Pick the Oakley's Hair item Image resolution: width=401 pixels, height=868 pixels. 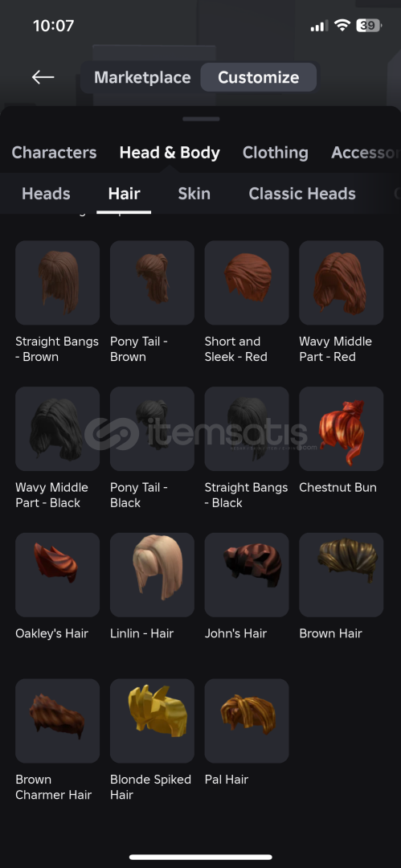[x=58, y=575]
